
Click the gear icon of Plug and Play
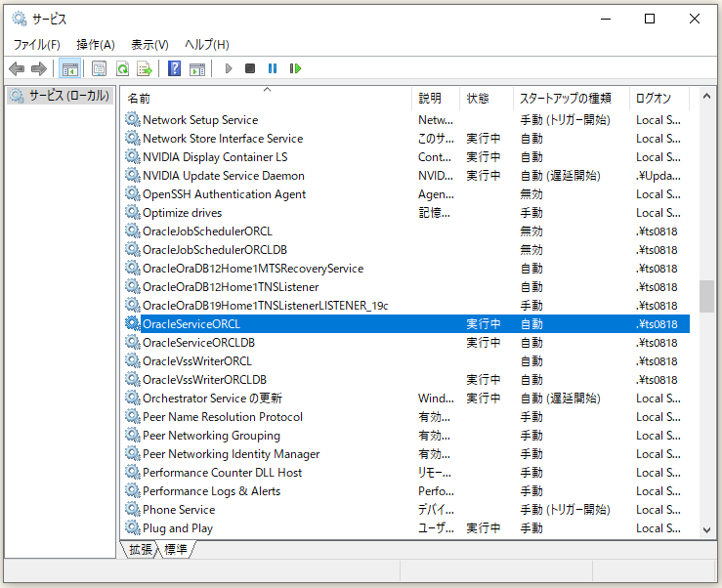[133, 527]
